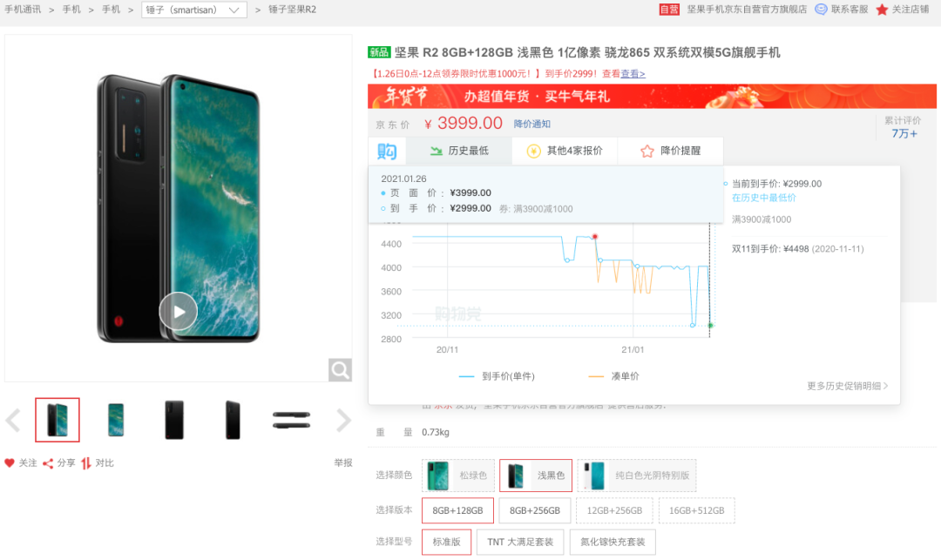Select the 标准版 model
This screenshot has height=560, width=941.
(446, 542)
